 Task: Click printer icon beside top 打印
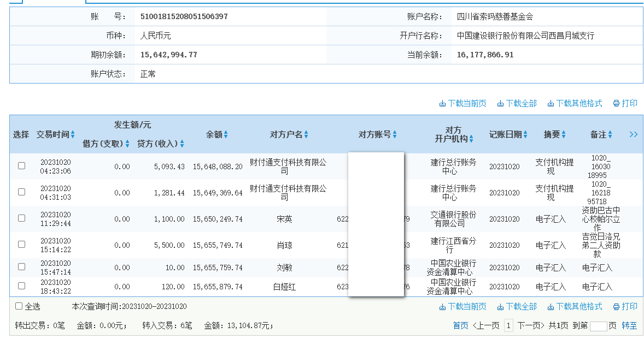pyautogui.click(x=616, y=104)
